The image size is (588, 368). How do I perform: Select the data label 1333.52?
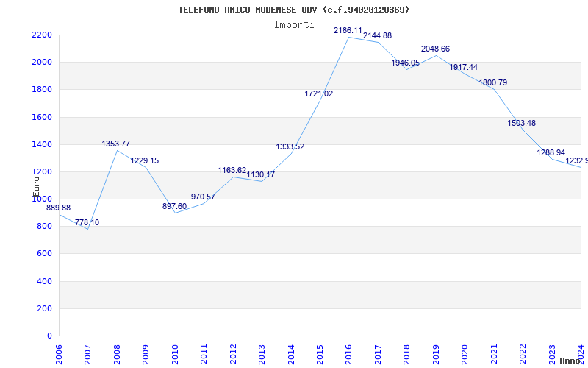click(290, 146)
